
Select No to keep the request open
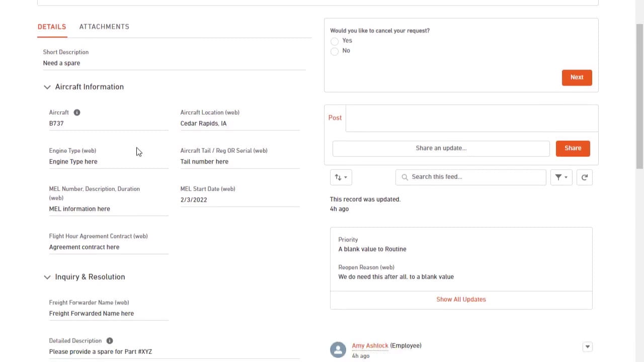[335, 51]
